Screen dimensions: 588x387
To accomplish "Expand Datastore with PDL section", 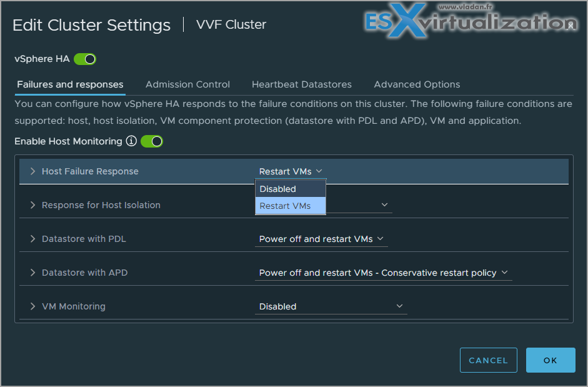I will 32,239.
